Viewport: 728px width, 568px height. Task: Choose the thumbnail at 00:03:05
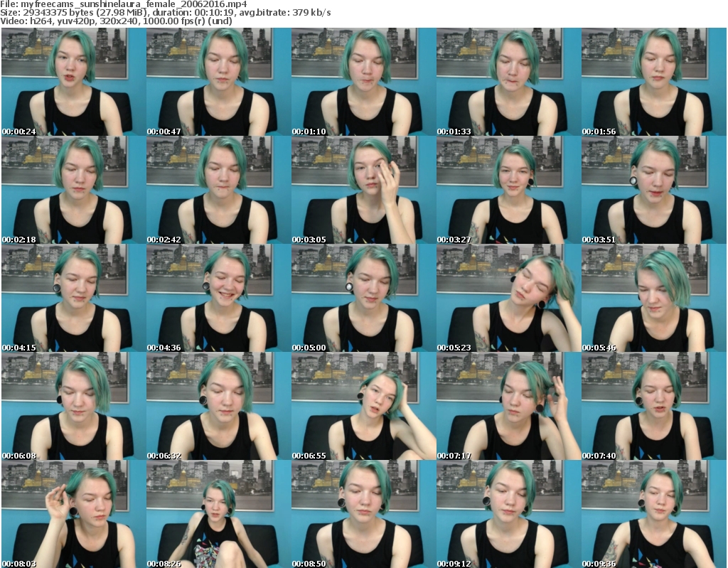(x=363, y=190)
